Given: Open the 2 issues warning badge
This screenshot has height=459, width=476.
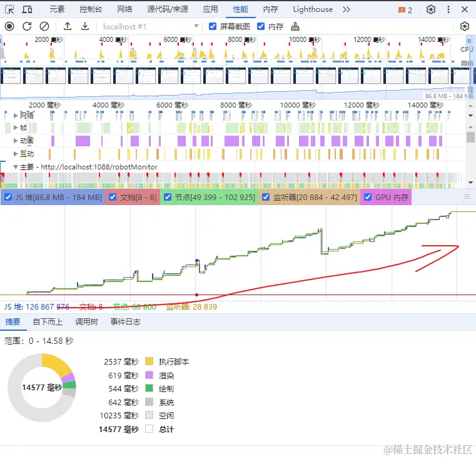Looking at the screenshot, I should (x=405, y=10).
